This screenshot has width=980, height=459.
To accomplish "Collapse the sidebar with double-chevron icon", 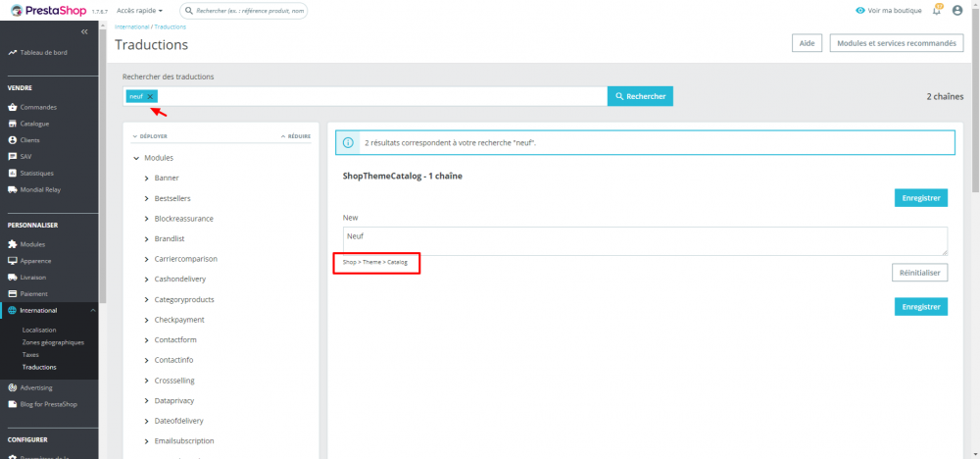I will pos(84,31).
